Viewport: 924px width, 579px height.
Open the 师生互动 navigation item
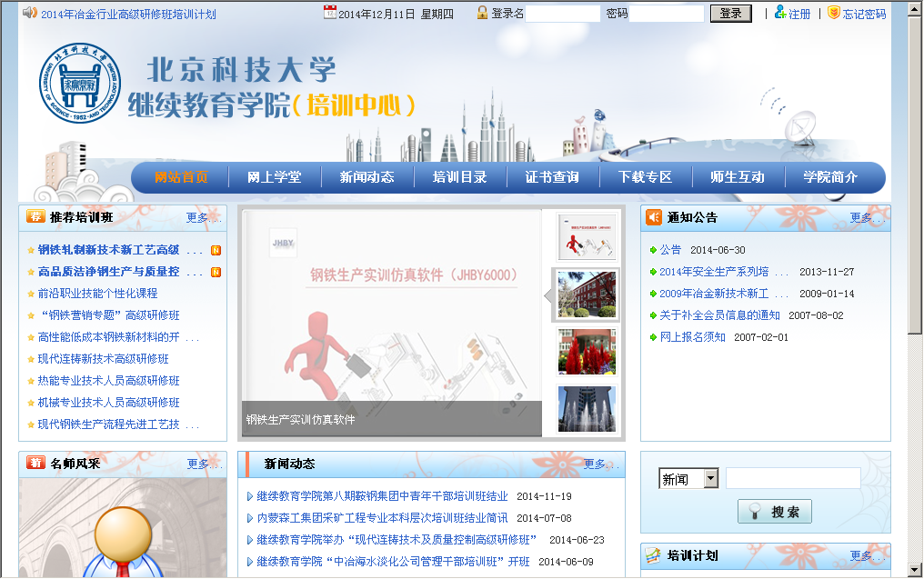click(738, 177)
